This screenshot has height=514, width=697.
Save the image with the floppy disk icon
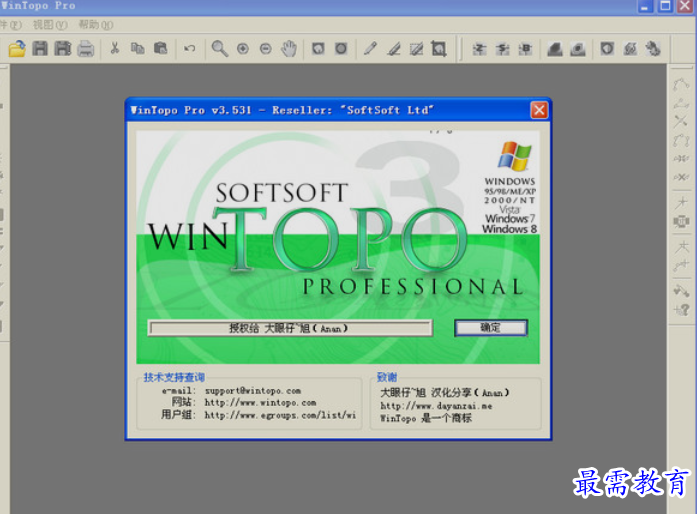40,48
